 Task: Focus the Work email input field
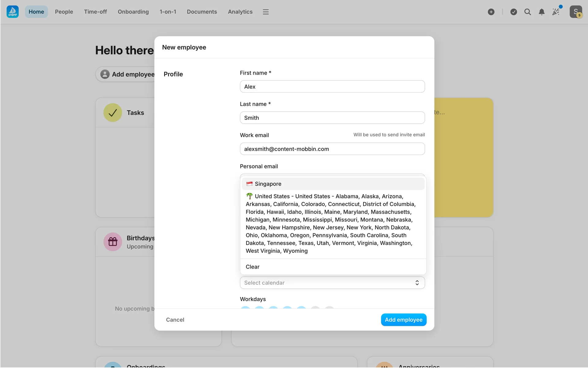332,149
